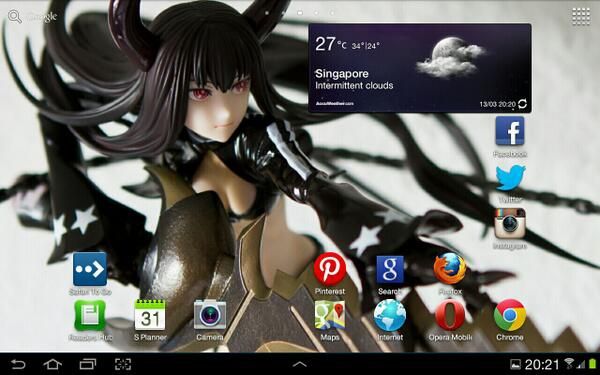Open the apps grid drawer
Screen dimensions: 600x375
point(581,16)
